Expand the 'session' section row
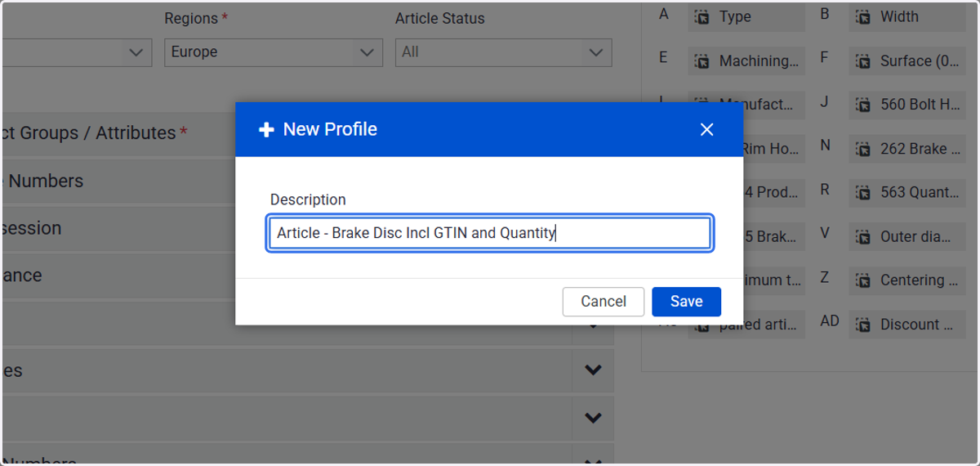980x466 pixels. coord(118,228)
